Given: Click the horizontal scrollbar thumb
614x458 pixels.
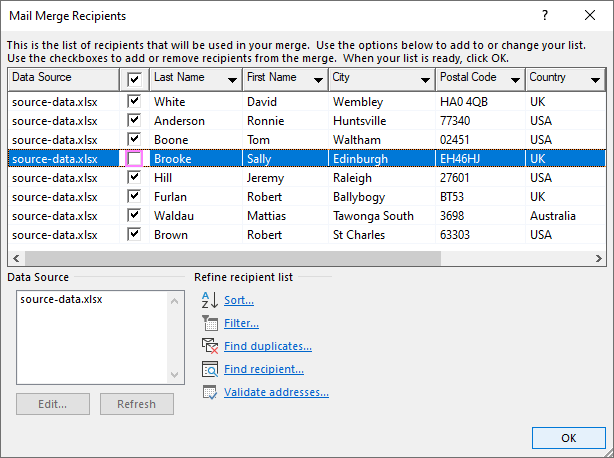Looking at the screenshot, I should (233, 258).
